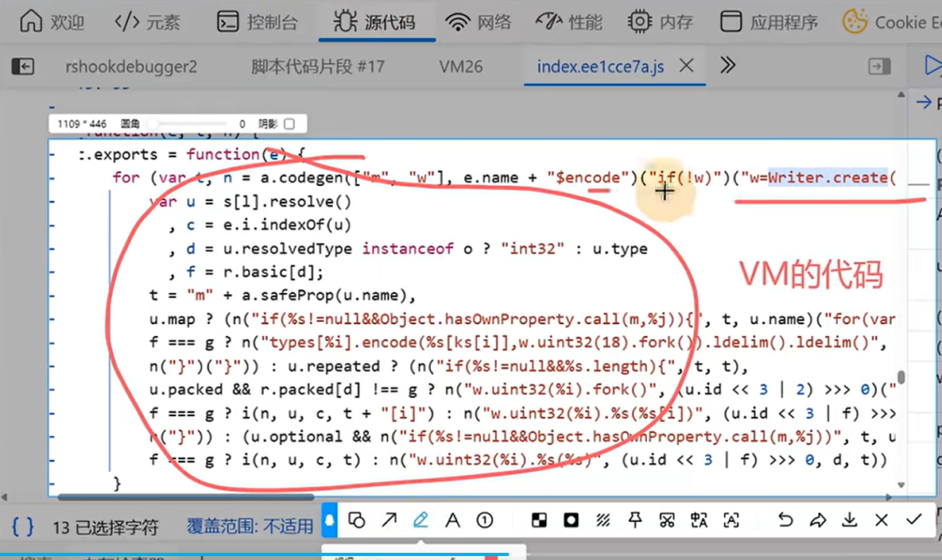Image resolution: width=942 pixels, height=560 pixels.
Task: Select the diagonal hatch highlighter tool
Action: tap(603, 519)
